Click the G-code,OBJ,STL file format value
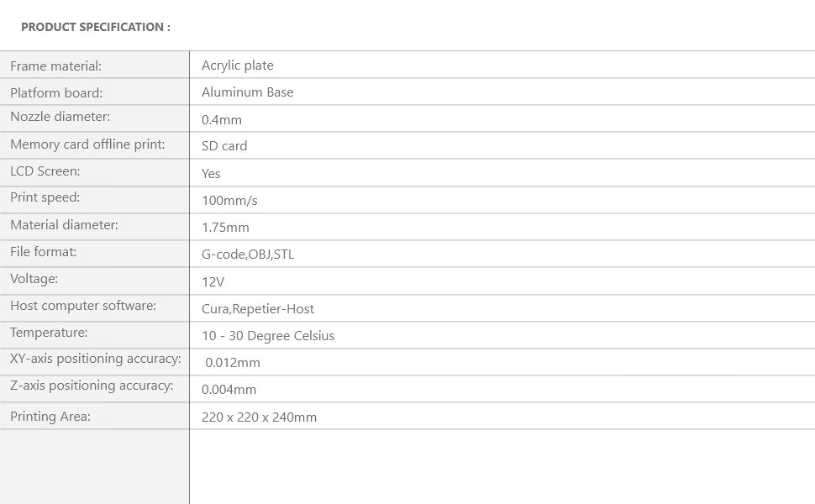The image size is (815, 504). coord(248,255)
